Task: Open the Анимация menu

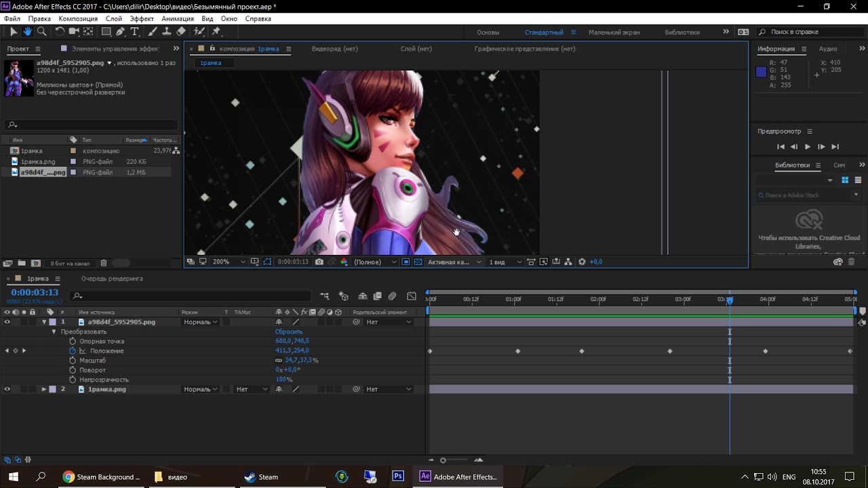Action: (x=178, y=19)
